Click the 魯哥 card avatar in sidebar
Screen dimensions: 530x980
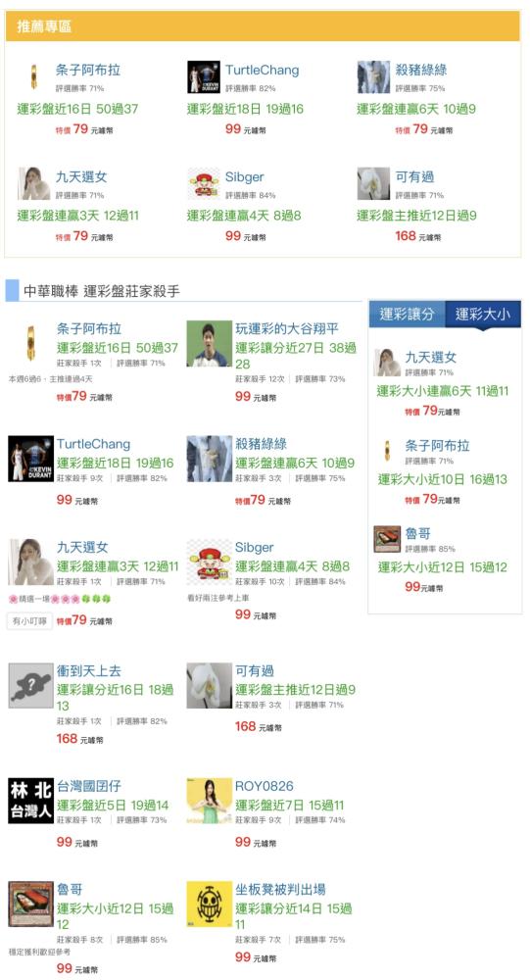(387, 539)
